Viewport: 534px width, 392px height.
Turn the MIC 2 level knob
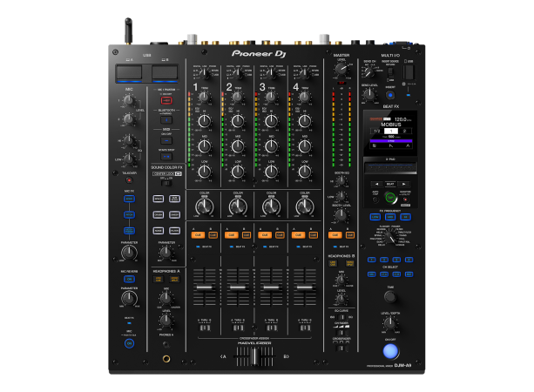coord(128,118)
